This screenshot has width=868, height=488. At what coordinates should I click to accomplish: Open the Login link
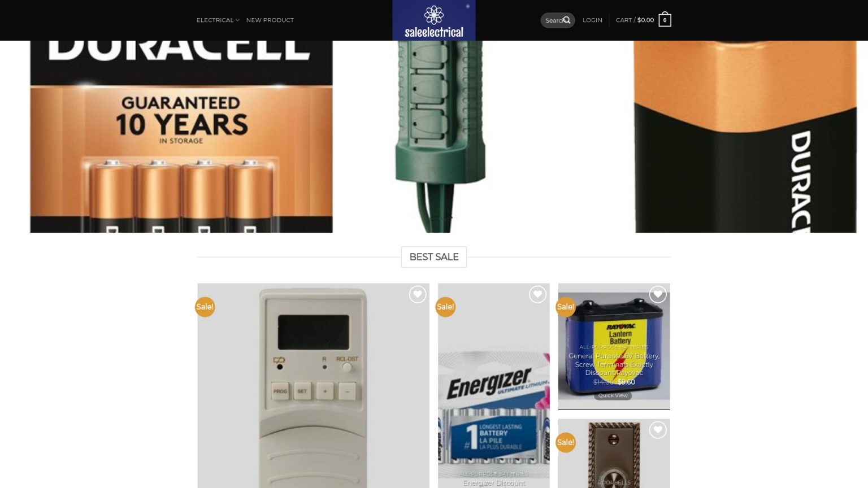pyautogui.click(x=592, y=20)
